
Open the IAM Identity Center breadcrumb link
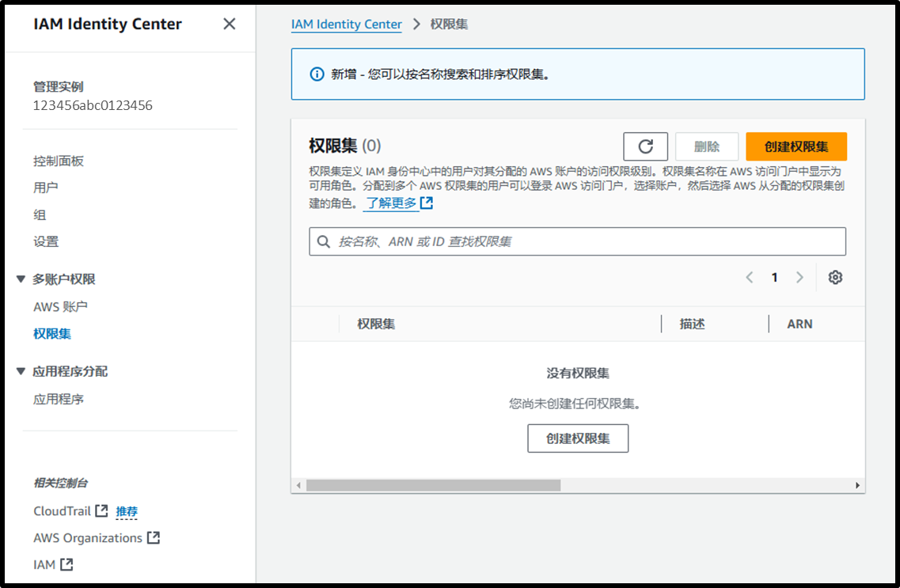[x=347, y=24]
